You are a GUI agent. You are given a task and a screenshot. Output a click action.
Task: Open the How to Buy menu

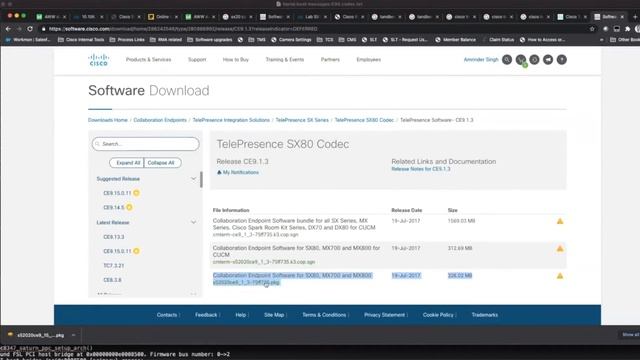(x=236, y=60)
